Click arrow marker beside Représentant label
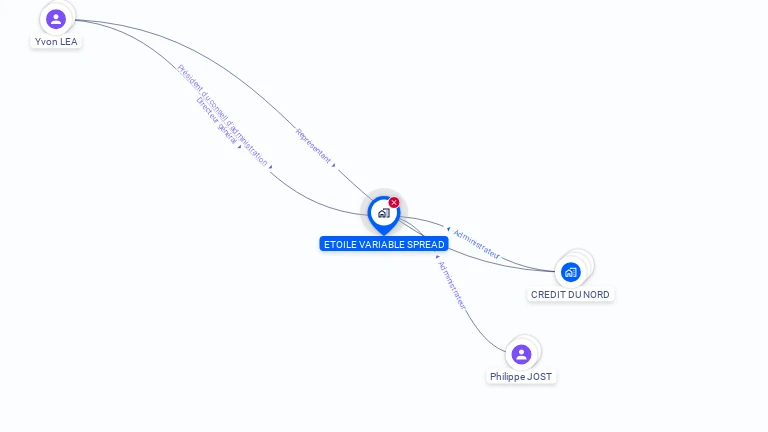Screen dimensions: 768x432 [334, 166]
